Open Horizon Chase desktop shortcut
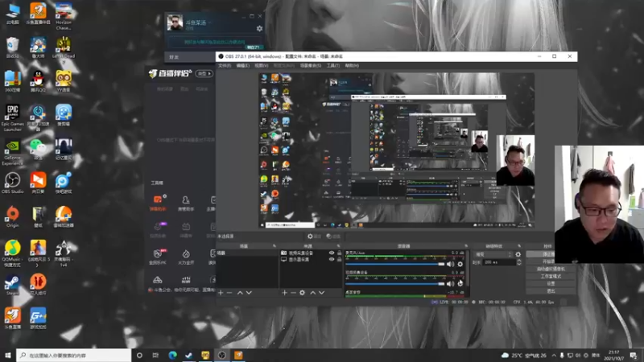This screenshot has height=362, width=644. (64, 16)
